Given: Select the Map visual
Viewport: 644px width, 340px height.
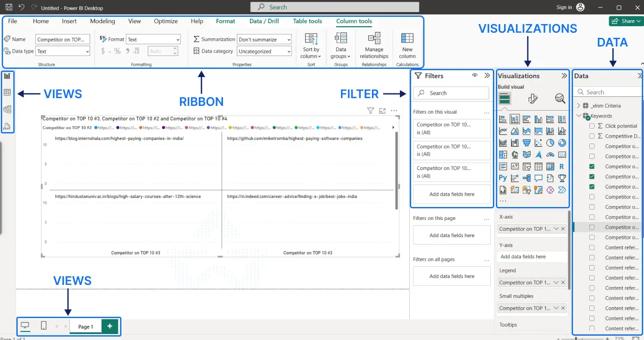Looking at the screenshot, I should tap(514, 155).
